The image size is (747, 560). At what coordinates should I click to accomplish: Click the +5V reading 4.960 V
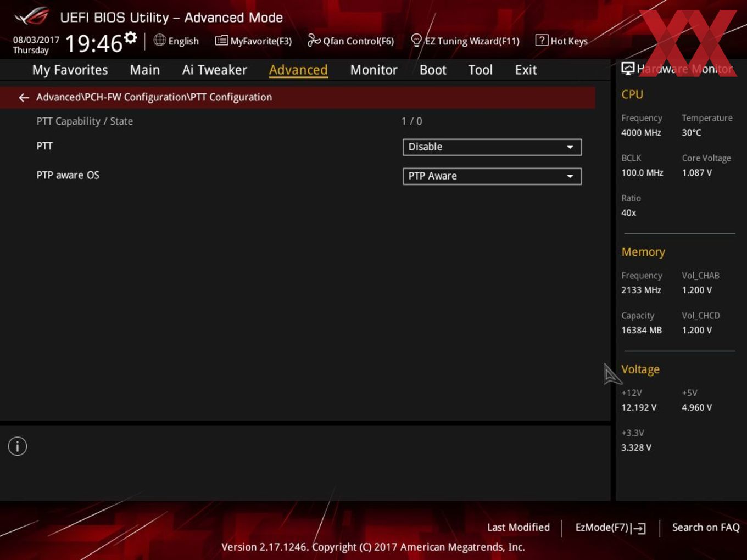click(x=696, y=407)
